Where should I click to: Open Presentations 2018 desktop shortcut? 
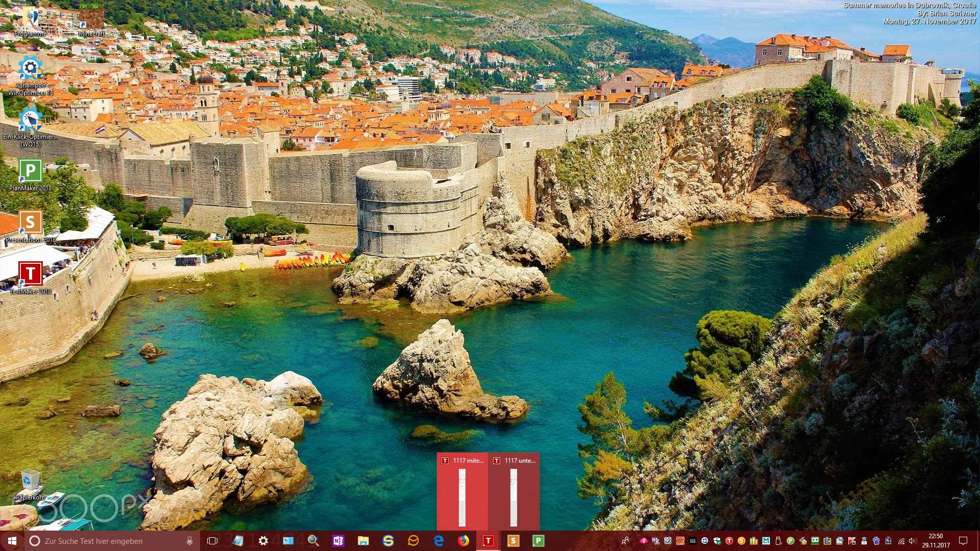tap(30, 222)
